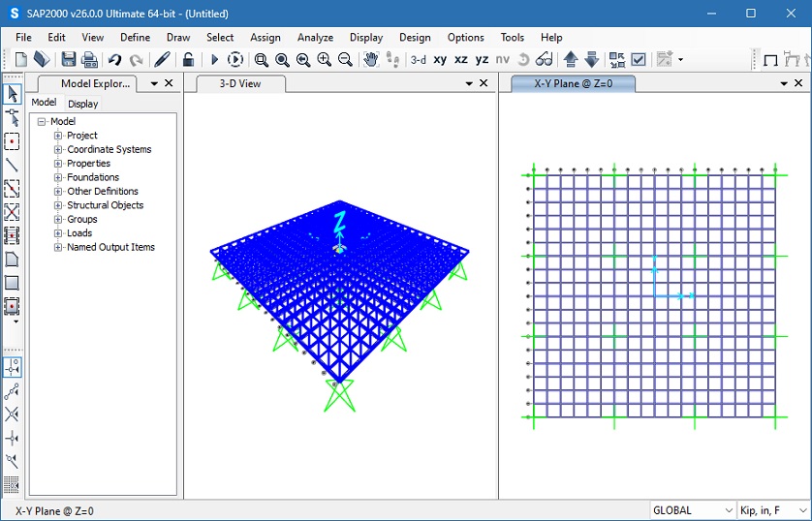Activate rubber band zoom
The image size is (812, 521).
coord(262,60)
